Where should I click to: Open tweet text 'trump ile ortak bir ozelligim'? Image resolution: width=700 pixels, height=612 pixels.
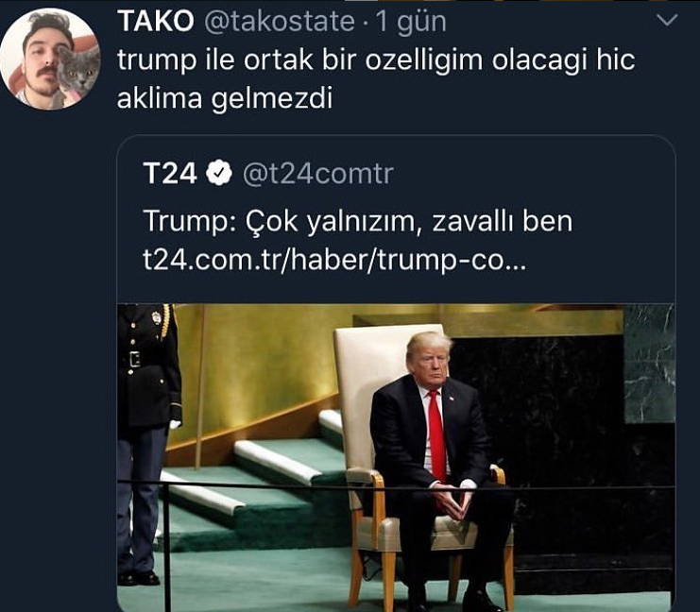point(300,59)
